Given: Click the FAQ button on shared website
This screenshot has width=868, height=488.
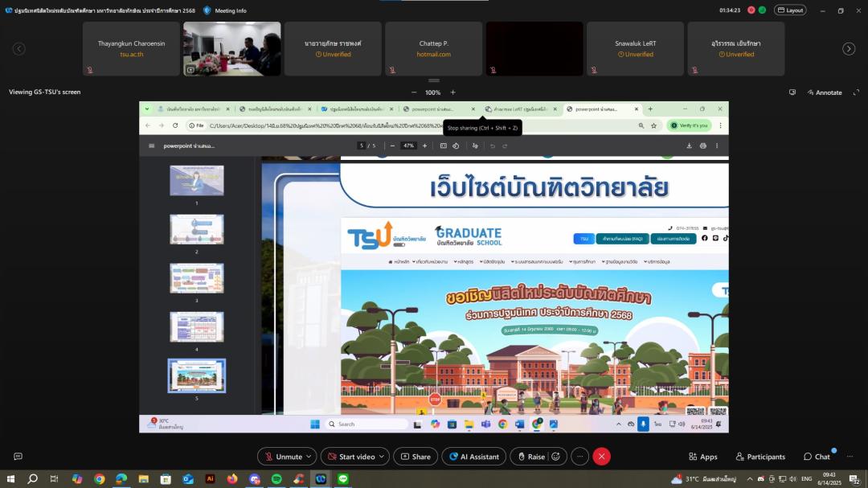Looking at the screenshot, I should coord(623,239).
